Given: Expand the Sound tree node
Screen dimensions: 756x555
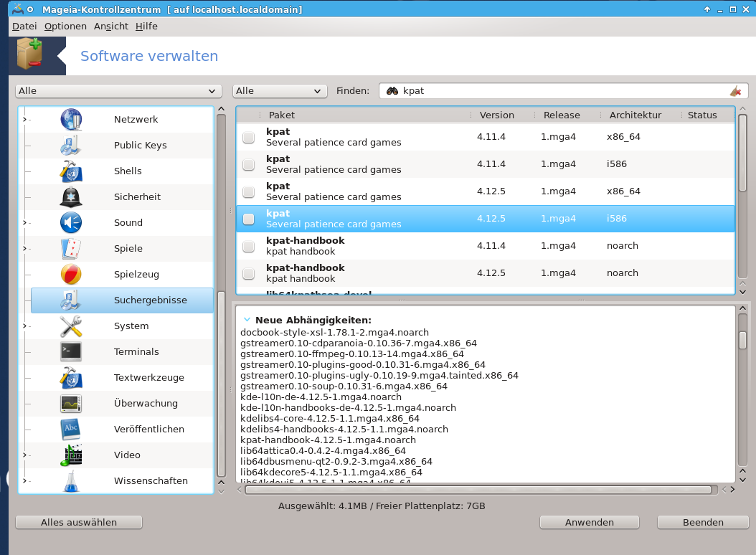Looking at the screenshot, I should [24, 223].
